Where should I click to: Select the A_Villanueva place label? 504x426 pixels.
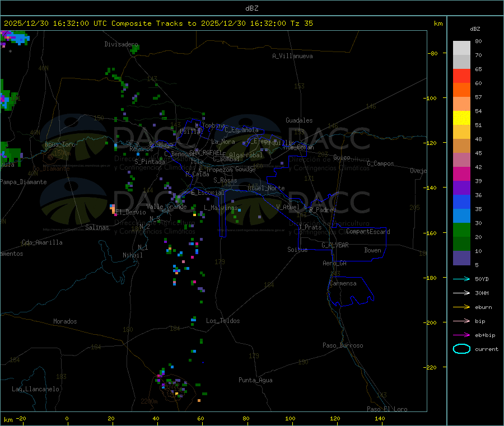coord(292,56)
